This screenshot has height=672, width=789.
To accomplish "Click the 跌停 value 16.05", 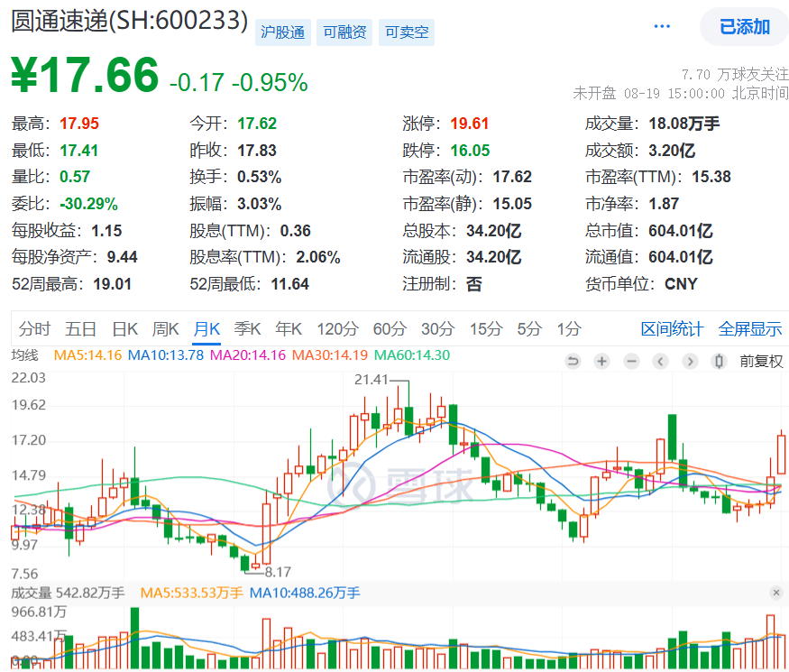I will click(470, 150).
